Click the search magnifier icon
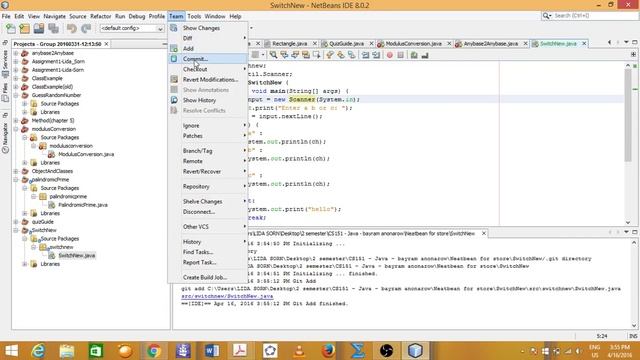The height and width of the screenshot is (360, 640). click(546, 16)
